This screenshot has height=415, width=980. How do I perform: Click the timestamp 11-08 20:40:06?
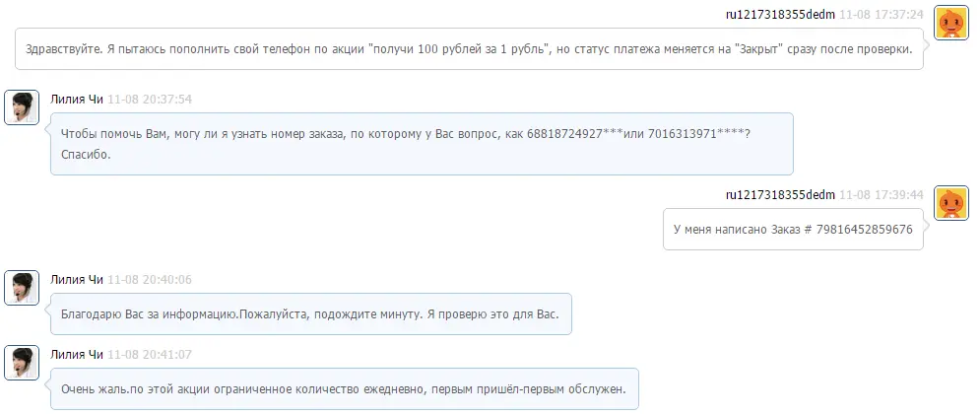[150, 280]
